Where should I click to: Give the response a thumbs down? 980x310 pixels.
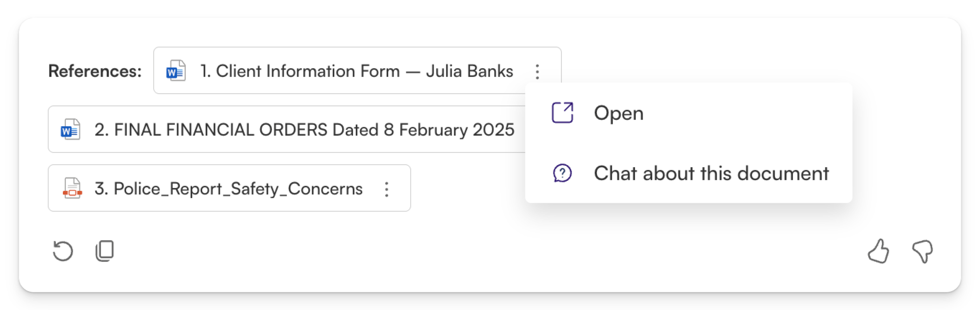click(922, 251)
